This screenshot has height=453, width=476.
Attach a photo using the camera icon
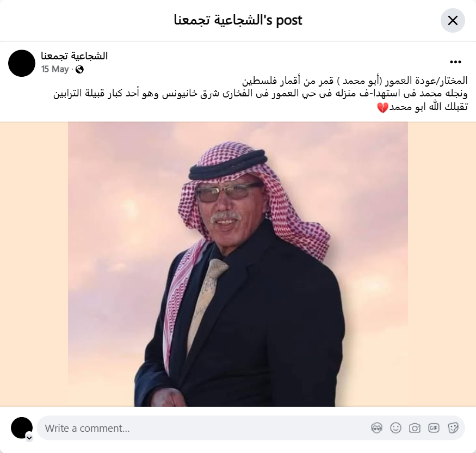[415, 428]
